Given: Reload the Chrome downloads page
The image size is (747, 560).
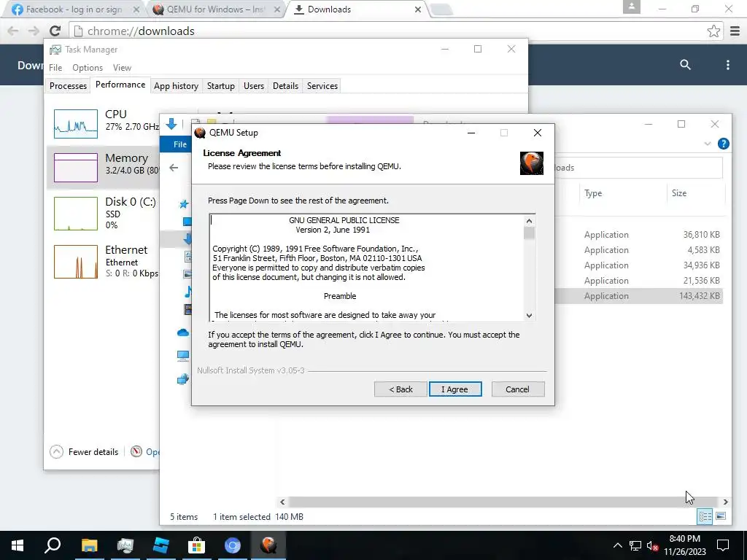Looking at the screenshot, I should pyautogui.click(x=55, y=31).
